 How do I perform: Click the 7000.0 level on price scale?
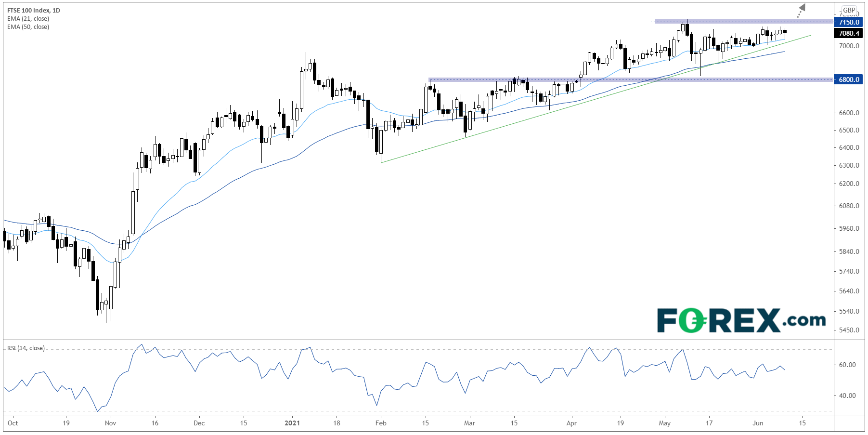(x=849, y=46)
